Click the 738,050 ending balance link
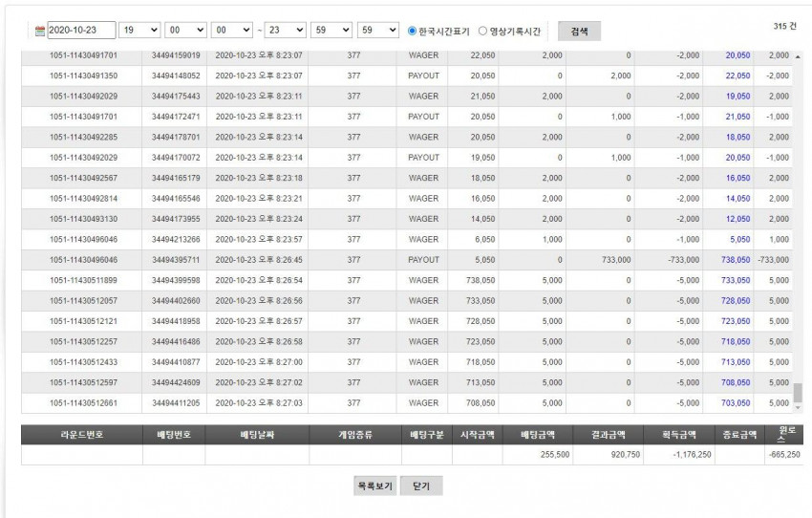This screenshot has height=518, width=812. [x=736, y=260]
